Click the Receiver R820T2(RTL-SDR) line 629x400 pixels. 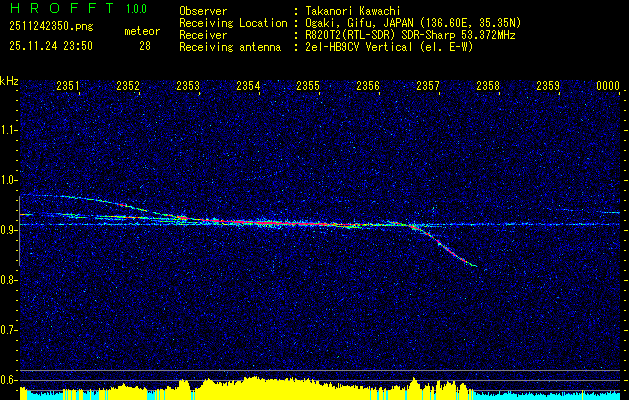tap(408, 35)
